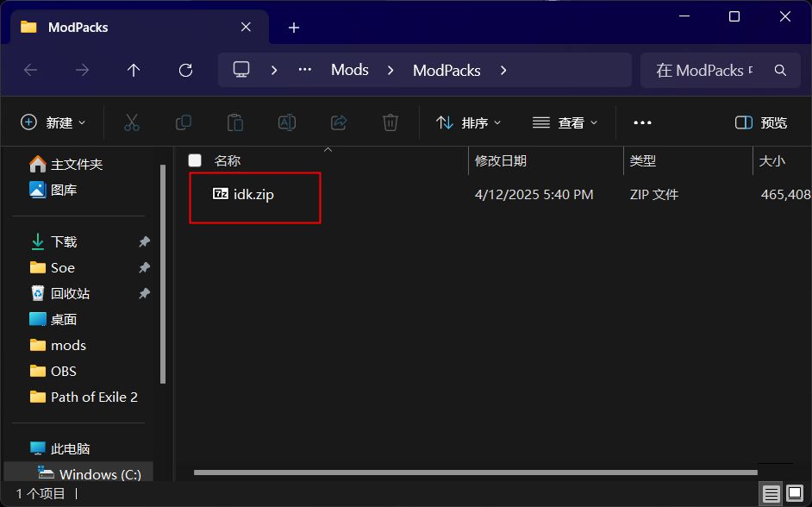Open Path of Exile 2 folder

(84, 397)
